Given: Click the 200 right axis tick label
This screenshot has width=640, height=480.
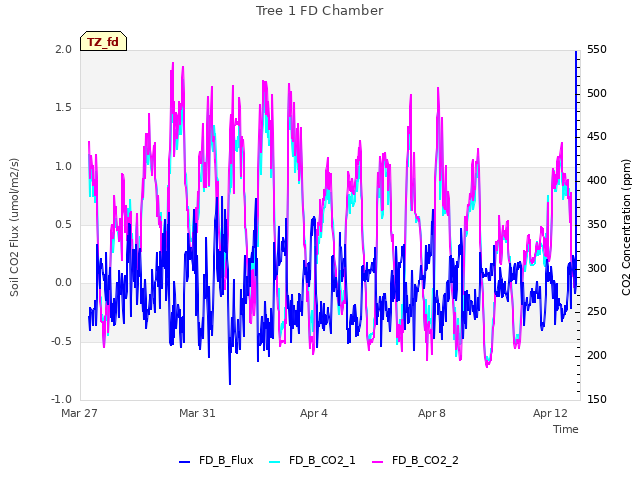Looking at the screenshot, I should coord(597,356).
